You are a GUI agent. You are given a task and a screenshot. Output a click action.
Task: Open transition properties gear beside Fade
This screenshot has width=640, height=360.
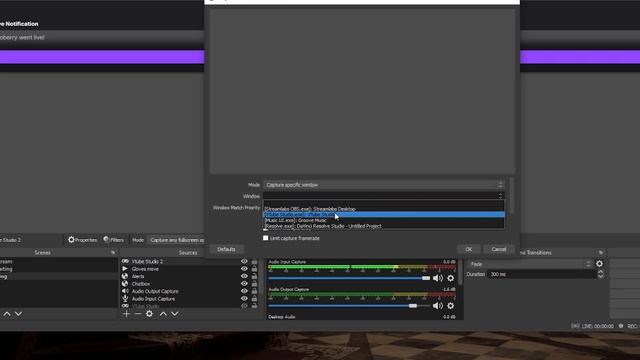tap(599, 264)
